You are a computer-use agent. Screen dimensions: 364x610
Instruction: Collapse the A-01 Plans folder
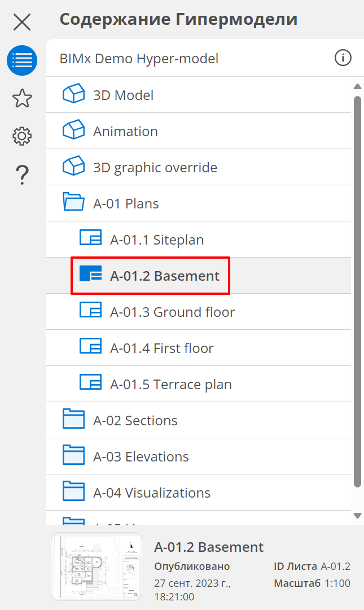pos(73,203)
